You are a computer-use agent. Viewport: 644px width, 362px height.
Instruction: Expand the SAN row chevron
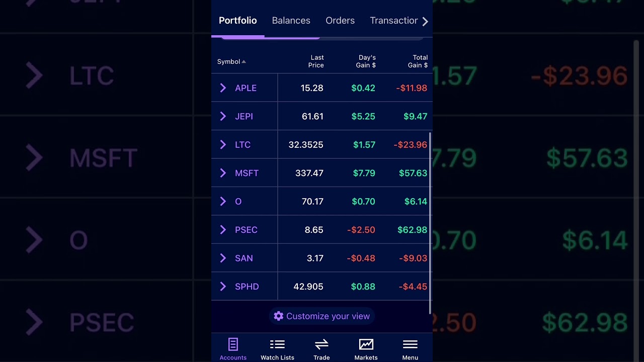(223, 258)
